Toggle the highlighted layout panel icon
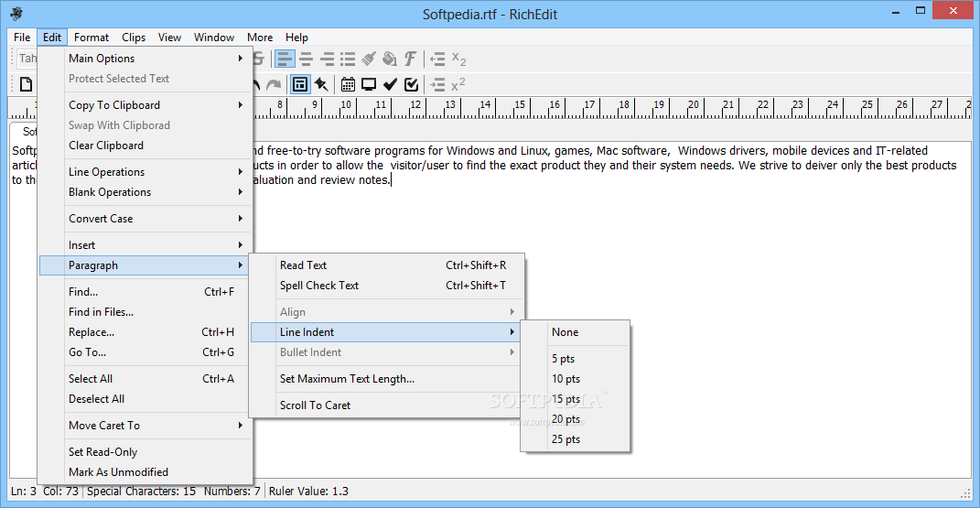 click(300, 84)
